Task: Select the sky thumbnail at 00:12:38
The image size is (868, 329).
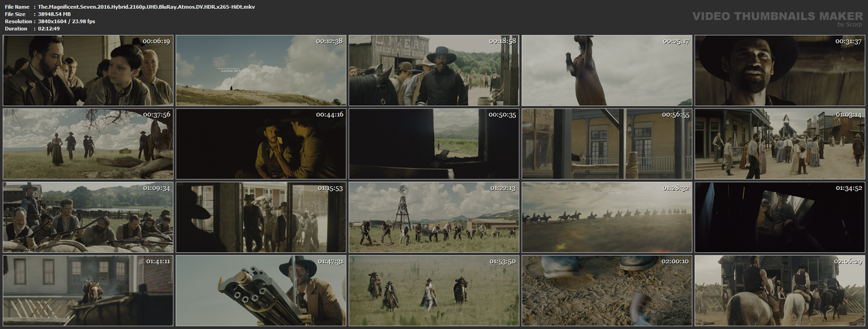Action: [x=261, y=70]
